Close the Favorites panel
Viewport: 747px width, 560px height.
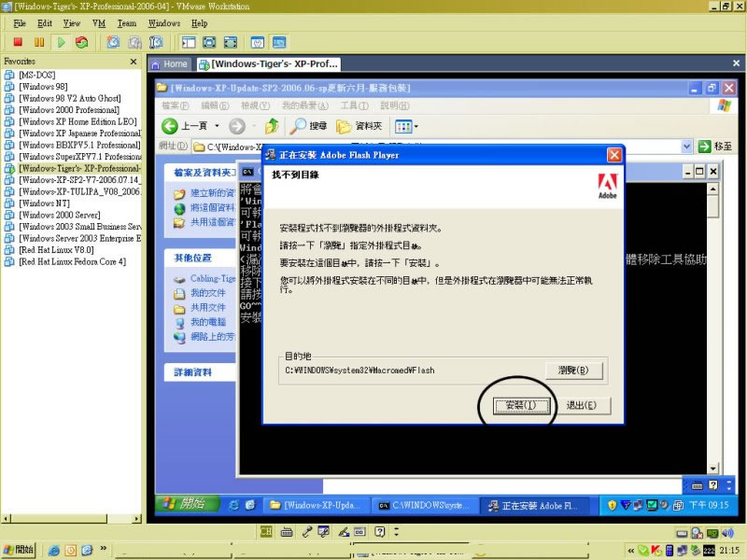134,62
